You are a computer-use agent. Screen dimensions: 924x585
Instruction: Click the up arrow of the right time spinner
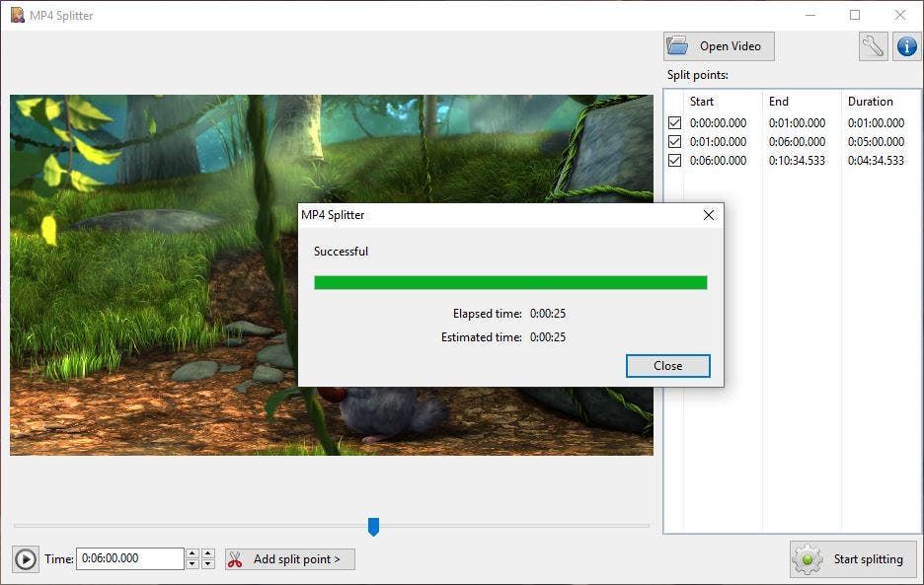(x=208, y=553)
